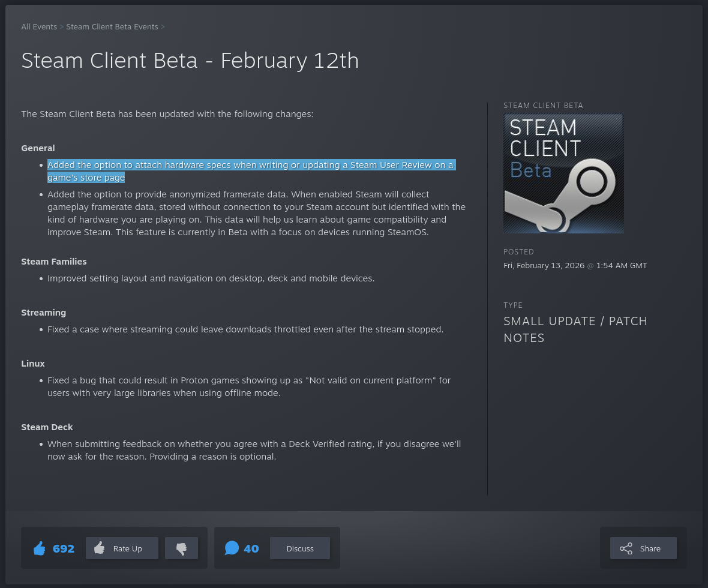Click the 'Steam Deck' section heading

[47, 427]
